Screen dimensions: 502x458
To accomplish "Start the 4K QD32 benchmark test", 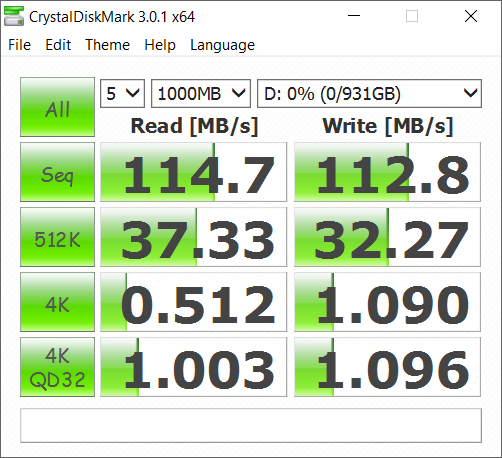I will (57, 367).
